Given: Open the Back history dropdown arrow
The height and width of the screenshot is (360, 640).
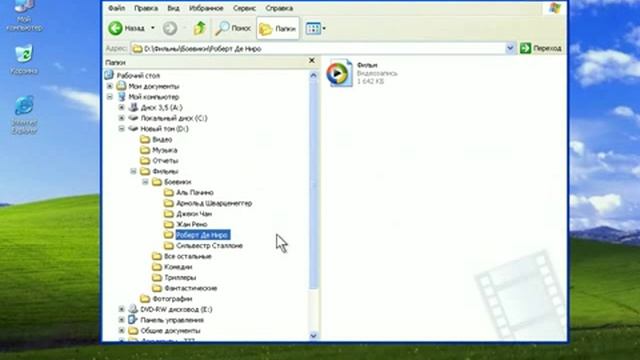Looking at the screenshot, I should pyautogui.click(x=153, y=28).
